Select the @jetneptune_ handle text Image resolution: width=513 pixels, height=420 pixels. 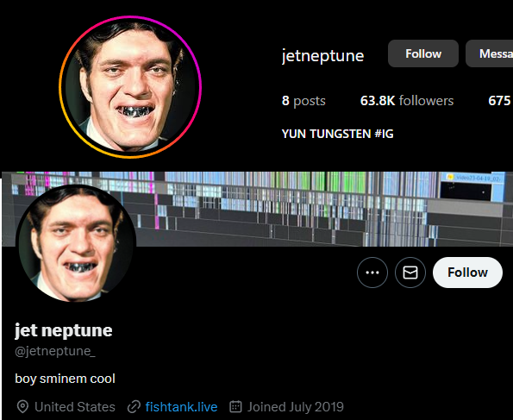click(55, 351)
